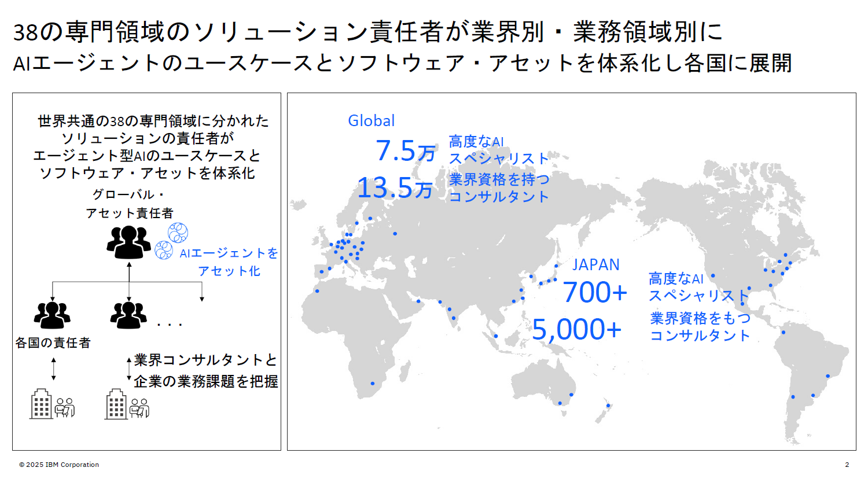
Task: Click the smaller AI agent bubble icon
Action: pos(164,250)
